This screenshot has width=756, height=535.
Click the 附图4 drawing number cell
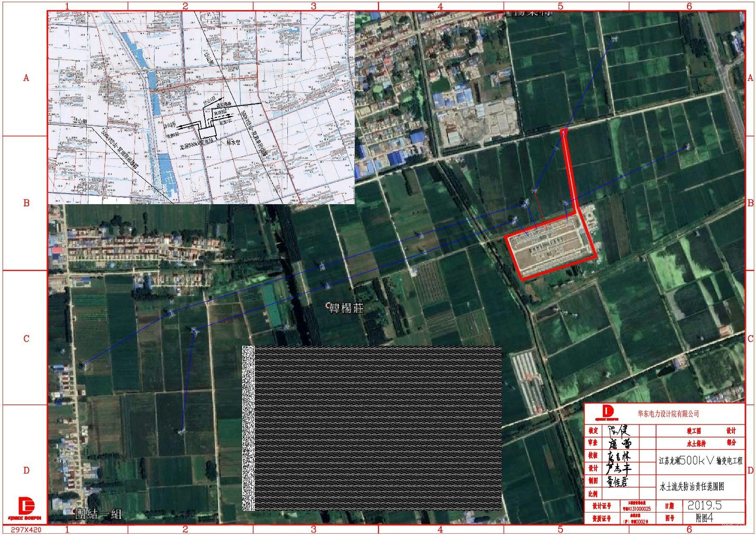(x=704, y=518)
